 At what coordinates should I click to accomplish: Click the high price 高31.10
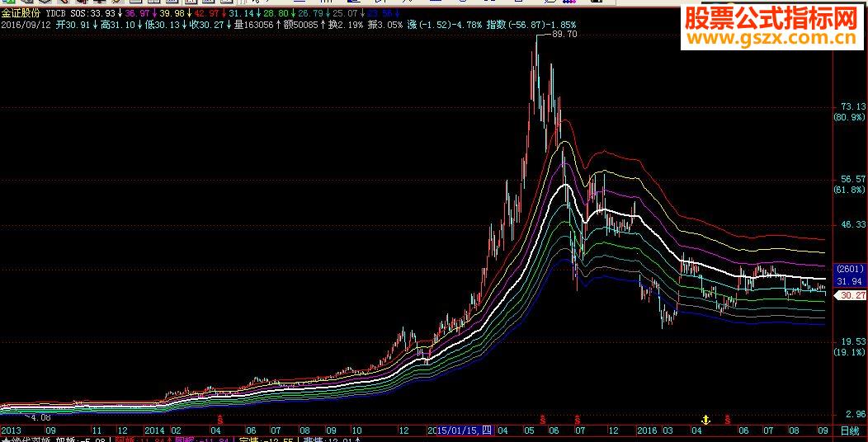pyautogui.click(x=118, y=25)
